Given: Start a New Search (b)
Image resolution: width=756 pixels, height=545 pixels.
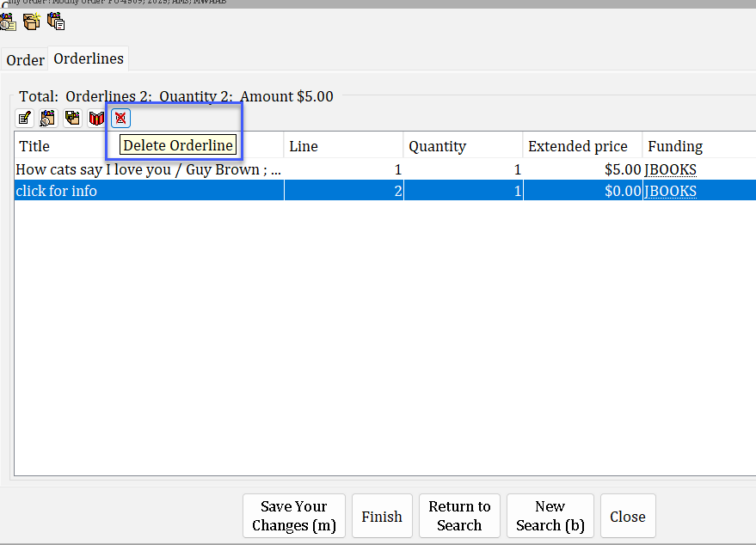Looking at the screenshot, I should pyautogui.click(x=550, y=516).
